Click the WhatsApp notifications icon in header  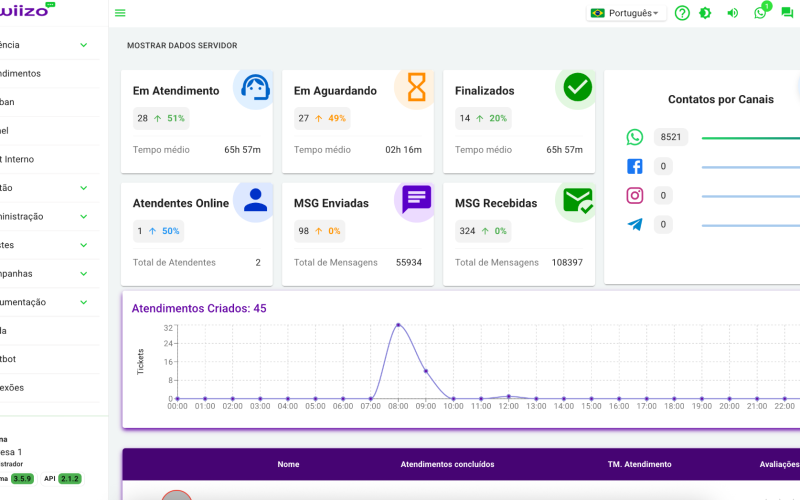coord(760,13)
